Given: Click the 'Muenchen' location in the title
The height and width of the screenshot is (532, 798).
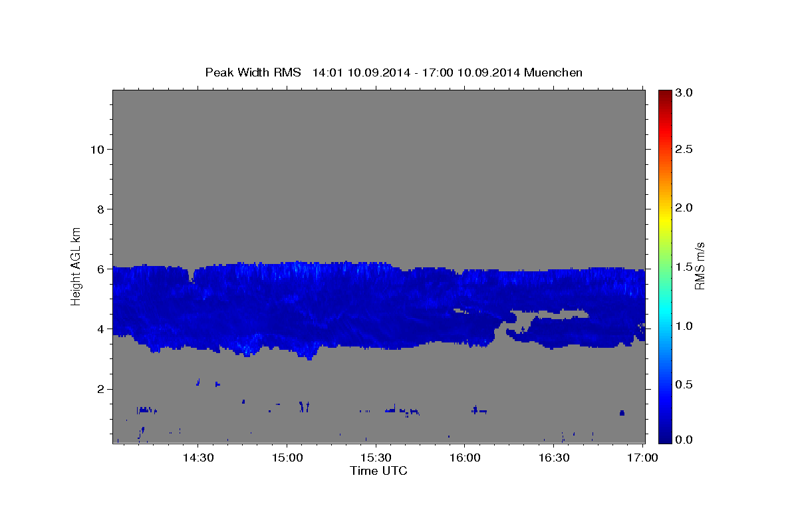Looking at the screenshot, I should point(553,72).
